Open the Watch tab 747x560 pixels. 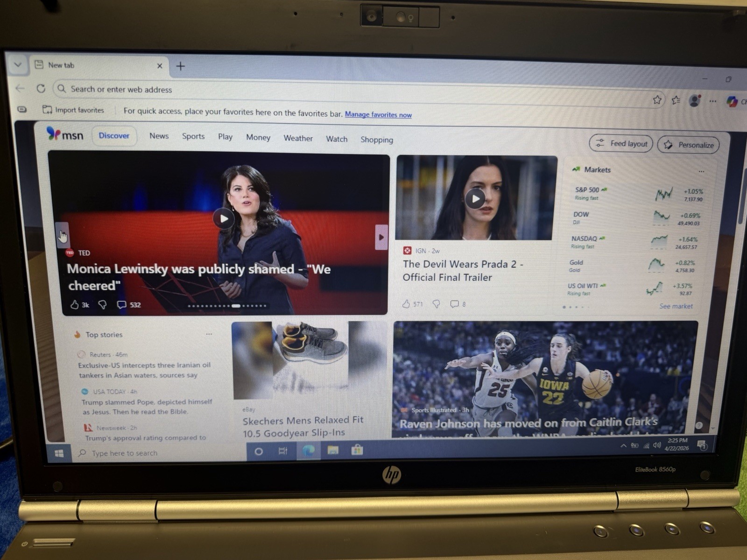[337, 139]
